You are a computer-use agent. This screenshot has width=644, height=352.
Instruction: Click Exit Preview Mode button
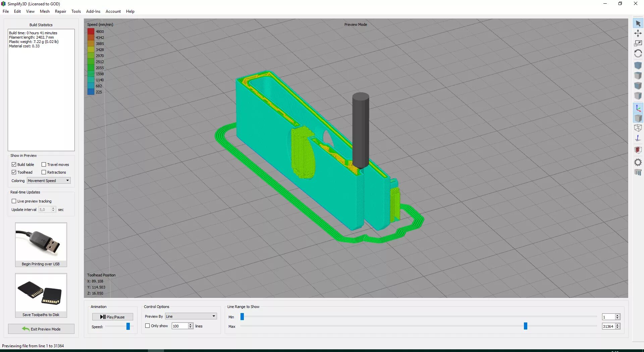click(x=41, y=329)
